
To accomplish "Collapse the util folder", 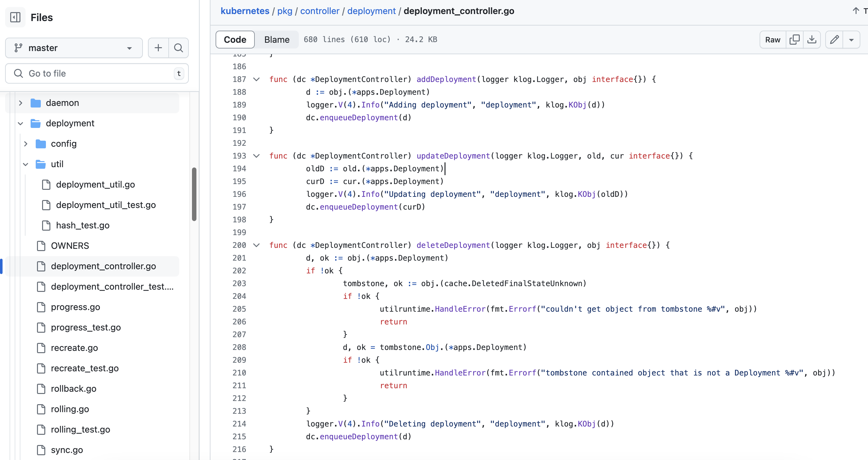I will [26, 164].
